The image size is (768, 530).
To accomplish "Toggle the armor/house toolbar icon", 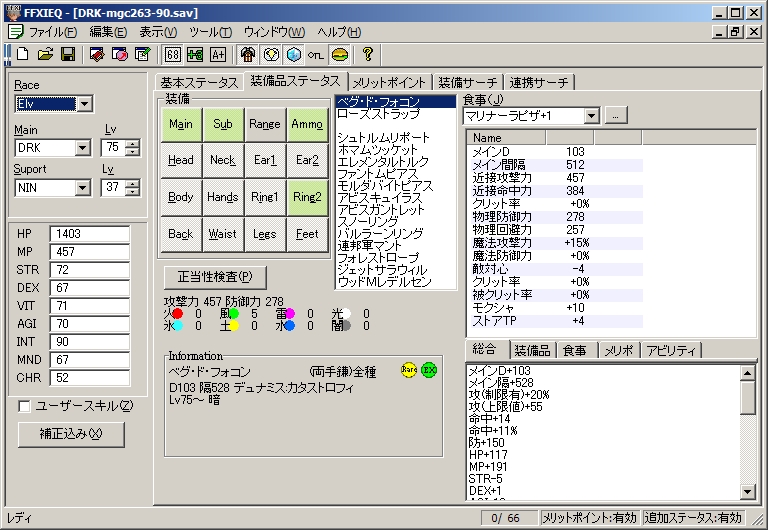I will 248,54.
